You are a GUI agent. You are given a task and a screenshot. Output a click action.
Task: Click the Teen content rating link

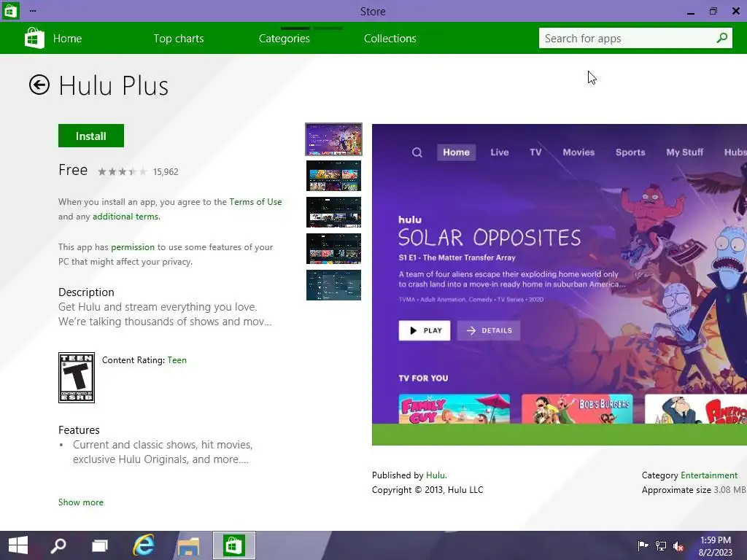click(177, 360)
